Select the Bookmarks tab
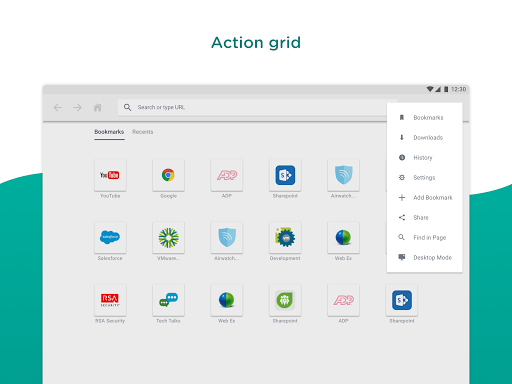The width and height of the screenshot is (512, 384). pos(109,132)
